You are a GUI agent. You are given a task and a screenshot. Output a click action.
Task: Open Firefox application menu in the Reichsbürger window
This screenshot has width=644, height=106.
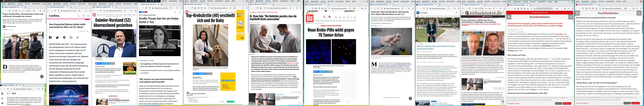click(45, 11)
